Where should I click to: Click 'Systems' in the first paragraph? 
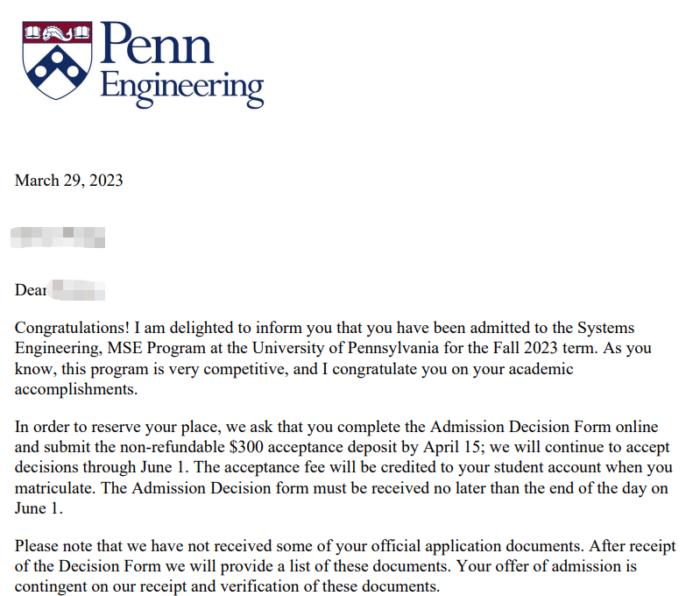click(605, 328)
